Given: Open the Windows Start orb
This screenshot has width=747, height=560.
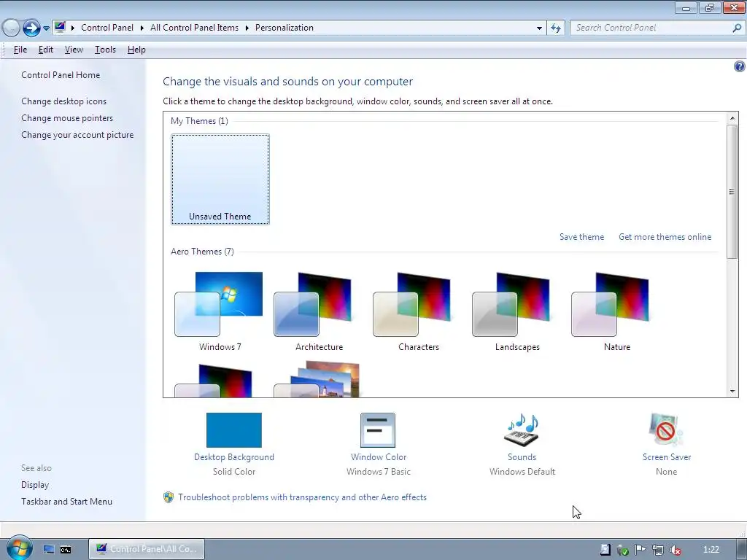Looking at the screenshot, I should [20, 548].
